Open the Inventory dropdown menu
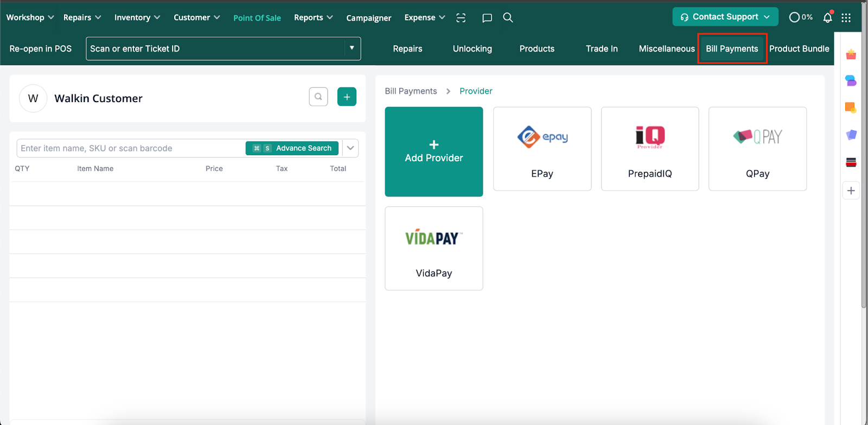The height and width of the screenshot is (425, 868). tap(137, 17)
